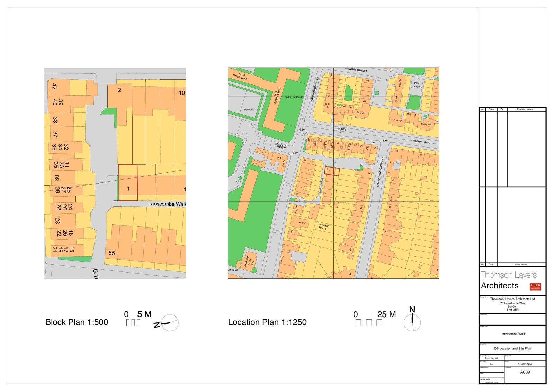
Task: Click the Location Plan north arrow compass
Action: (x=412, y=323)
